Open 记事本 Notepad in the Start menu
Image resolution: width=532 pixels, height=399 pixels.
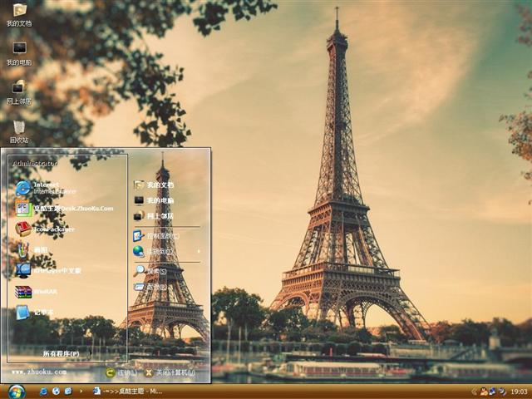coord(34,313)
